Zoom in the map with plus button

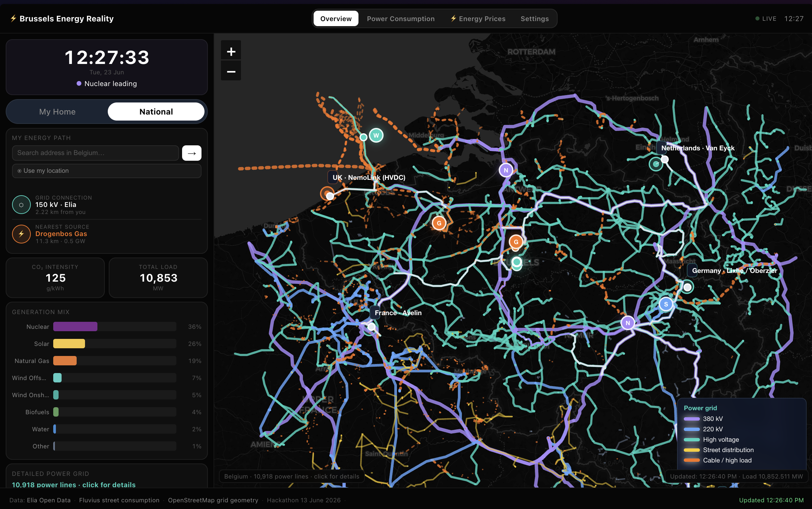[x=231, y=51]
